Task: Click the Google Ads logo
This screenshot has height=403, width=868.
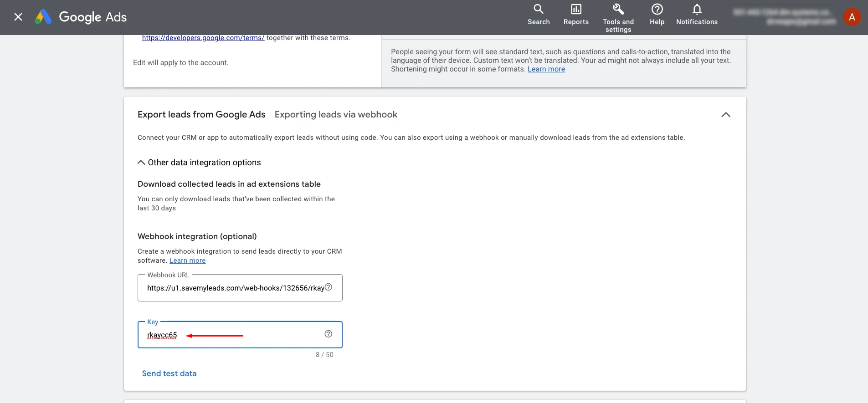Action: 81,17
